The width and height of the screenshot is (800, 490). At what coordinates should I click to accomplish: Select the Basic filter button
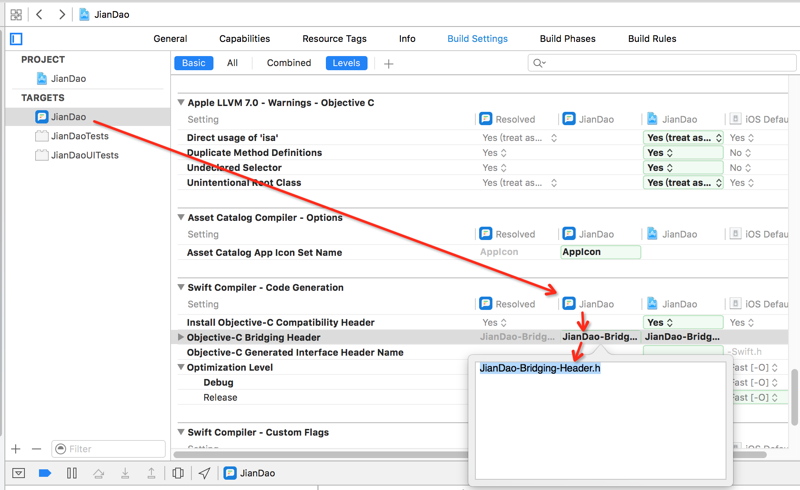194,63
